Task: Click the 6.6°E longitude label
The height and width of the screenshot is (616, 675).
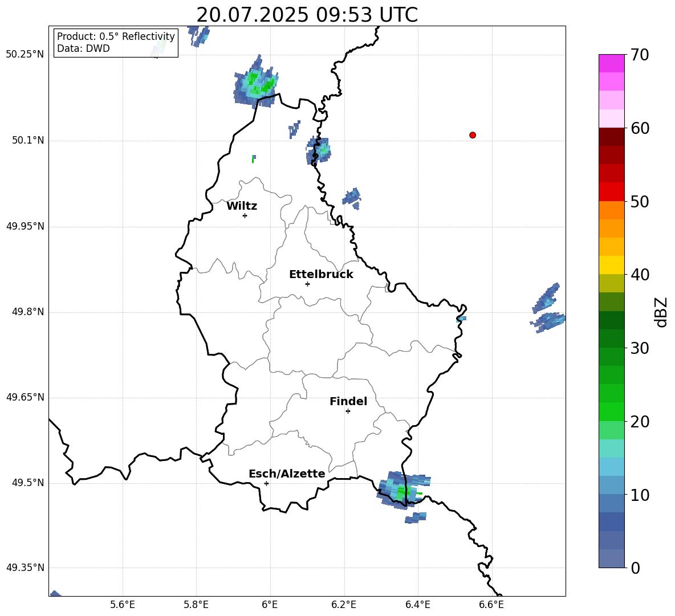Action: click(x=491, y=605)
